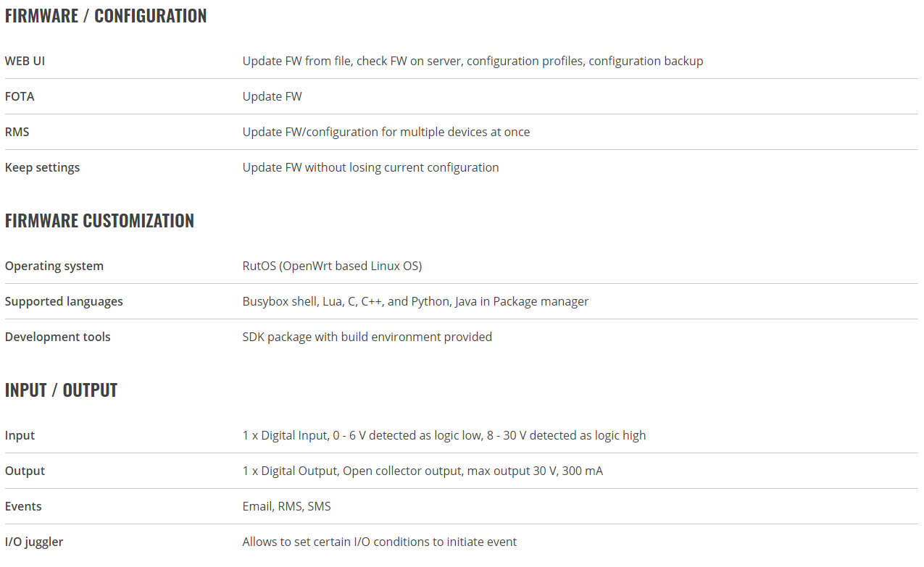Select the Operating system row label
This screenshot has width=924, height=567.
(x=54, y=266)
